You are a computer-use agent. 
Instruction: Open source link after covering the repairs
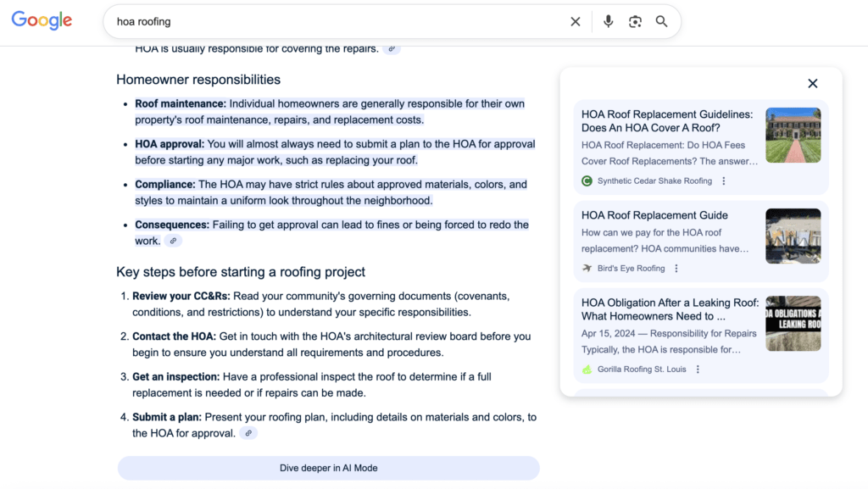391,49
